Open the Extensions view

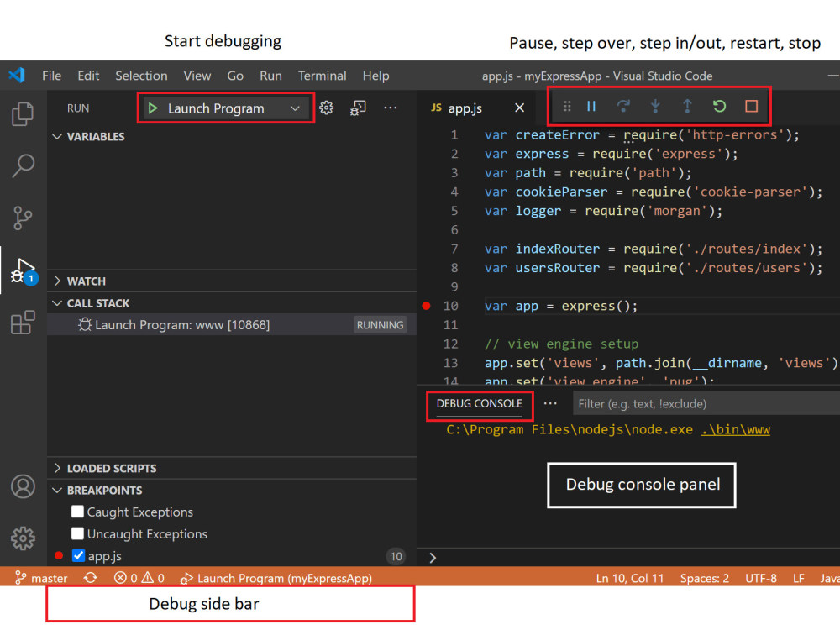coord(23,323)
